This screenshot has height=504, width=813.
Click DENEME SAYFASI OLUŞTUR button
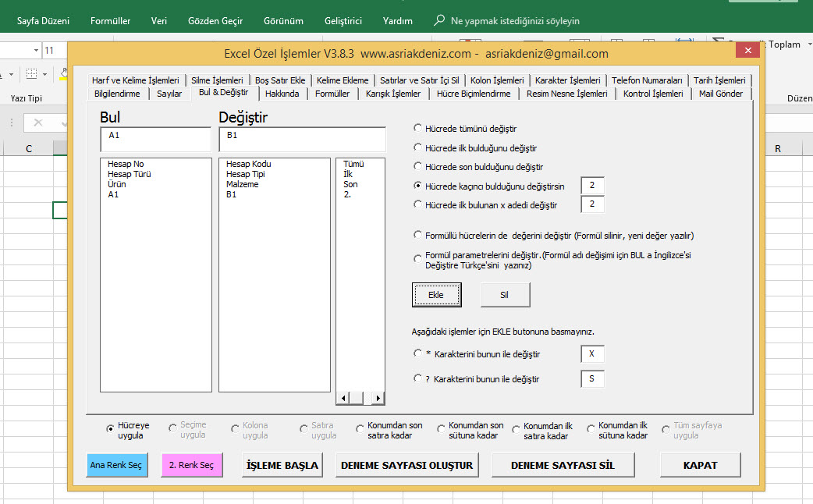coord(407,465)
